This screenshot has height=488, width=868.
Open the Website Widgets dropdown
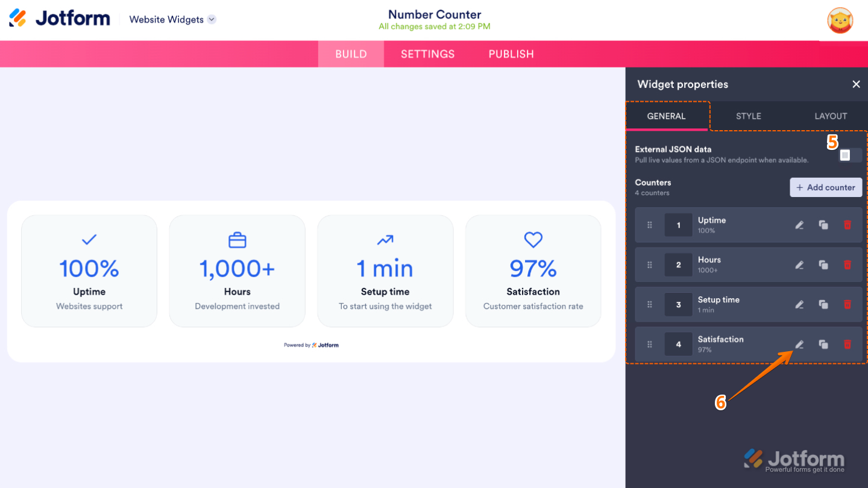pyautogui.click(x=172, y=19)
